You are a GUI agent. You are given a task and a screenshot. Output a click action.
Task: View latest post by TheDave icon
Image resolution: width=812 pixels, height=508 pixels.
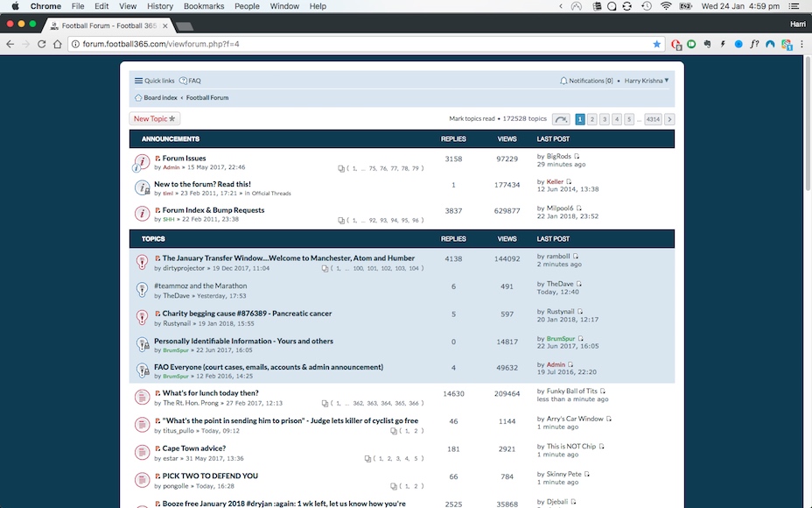579,284
